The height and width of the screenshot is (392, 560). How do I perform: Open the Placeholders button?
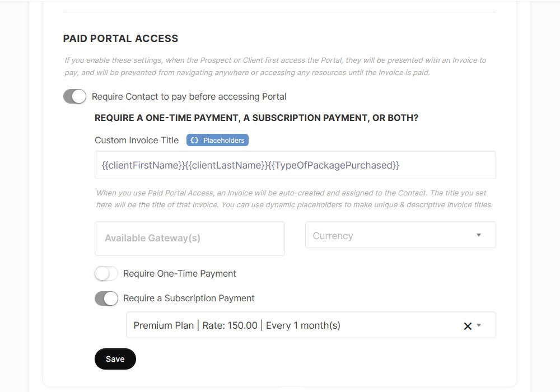218,141
